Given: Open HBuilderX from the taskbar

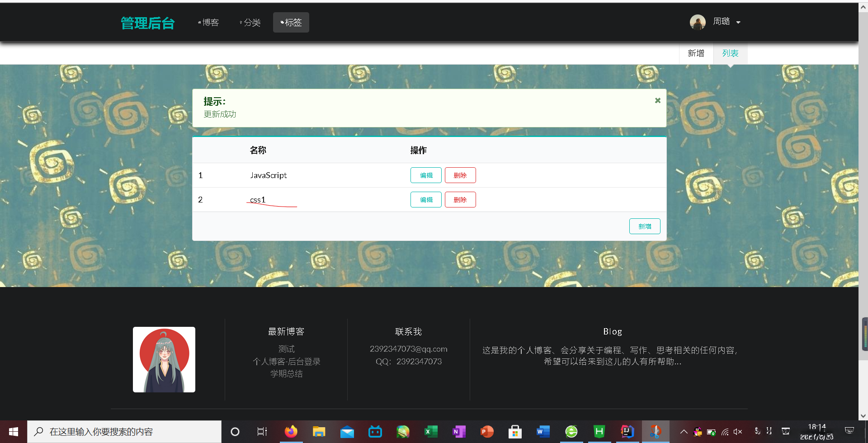Looking at the screenshot, I should tap(599, 431).
